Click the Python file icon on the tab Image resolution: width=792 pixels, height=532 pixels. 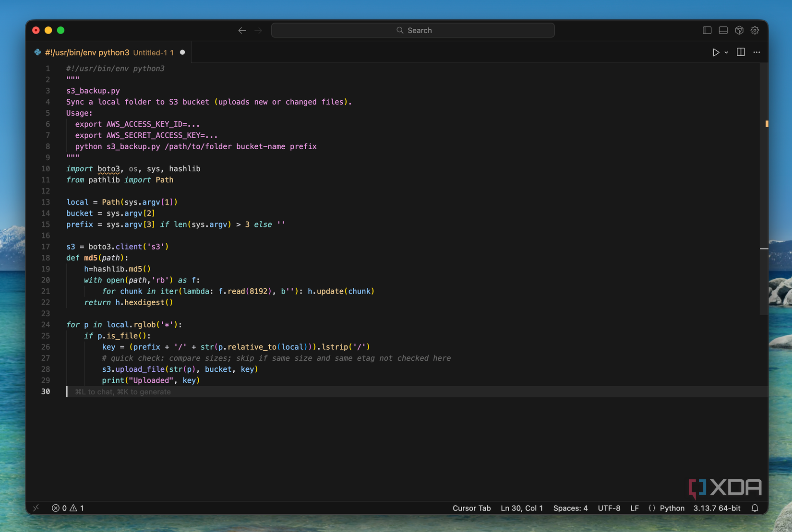37,52
